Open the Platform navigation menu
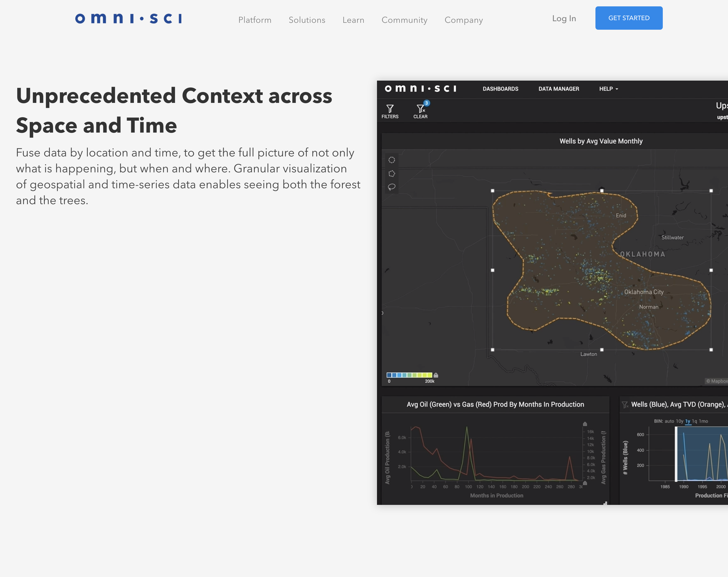Image resolution: width=728 pixels, height=577 pixels. click(255, 20)
